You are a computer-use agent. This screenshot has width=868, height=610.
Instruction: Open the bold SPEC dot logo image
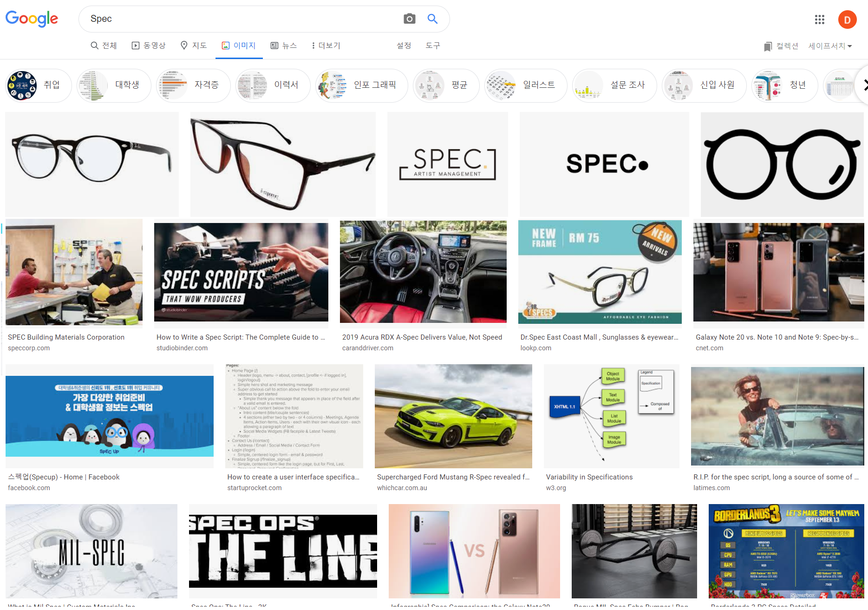click(604, 164)
